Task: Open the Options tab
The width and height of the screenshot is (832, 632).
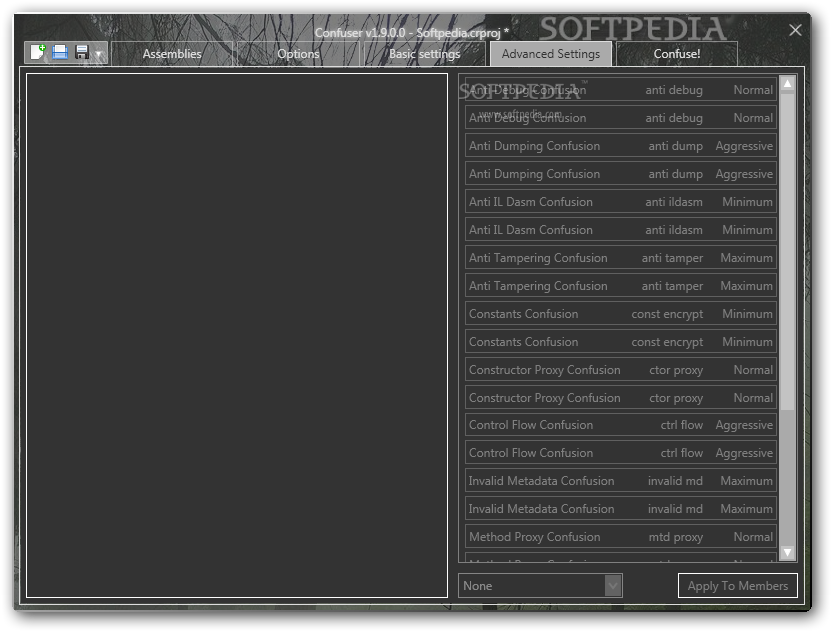Action: [298, 54]
